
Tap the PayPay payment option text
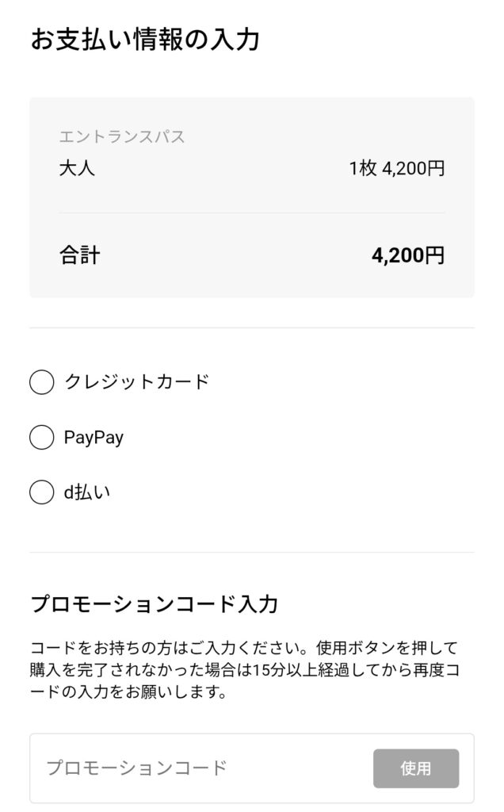(94, 438)
